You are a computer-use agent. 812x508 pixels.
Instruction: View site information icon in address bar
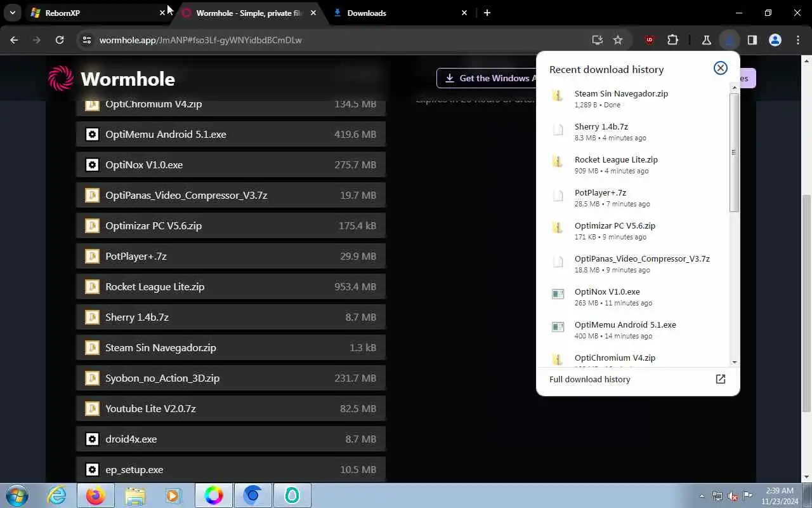click(x=87, y=40)
